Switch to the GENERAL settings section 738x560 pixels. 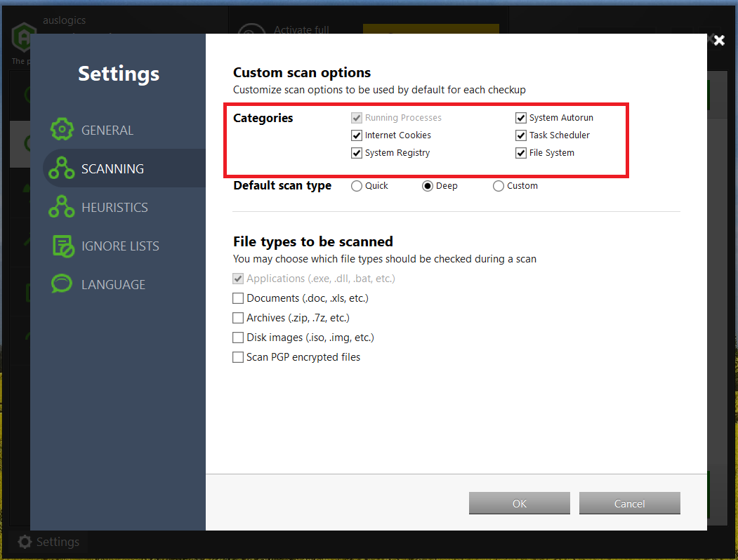[x=107, y=130]
